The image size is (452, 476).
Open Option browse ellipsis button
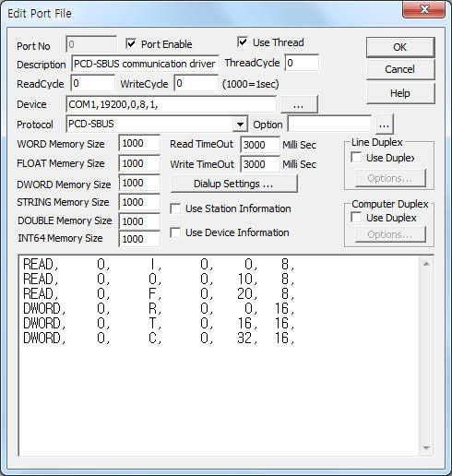coord(384,125)
